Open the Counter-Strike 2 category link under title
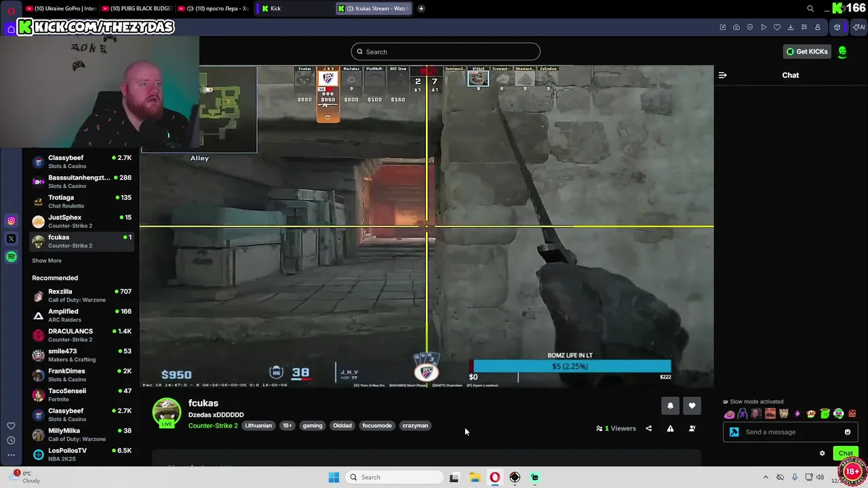Viewport: 868px width, 488px height. (x=213, y=426)
